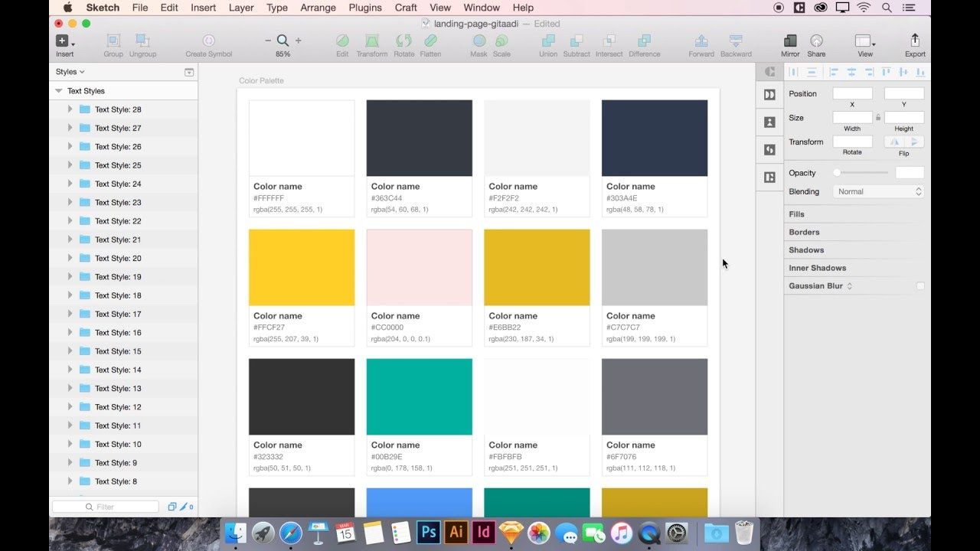Image resolution: width=980 pixels, height=551 pixels.
Task: Enable the Gaussian Blur checkbox
Action: (920, 285)
